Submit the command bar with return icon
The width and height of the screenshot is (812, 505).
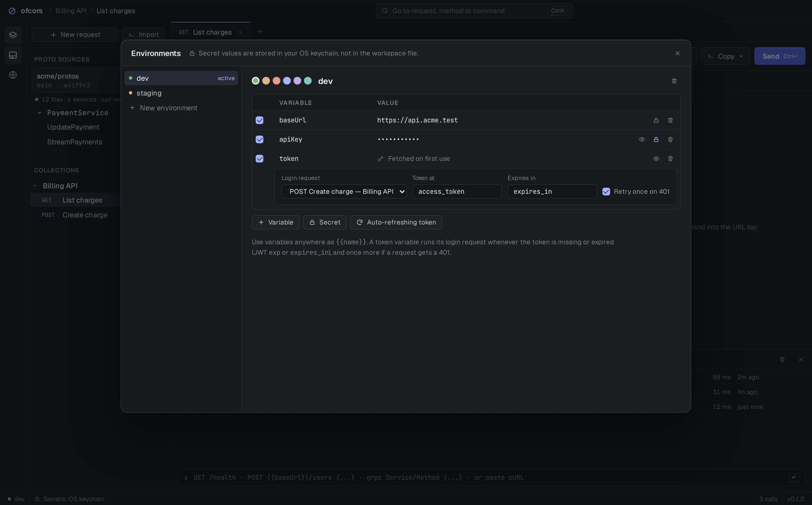(794, 477)
